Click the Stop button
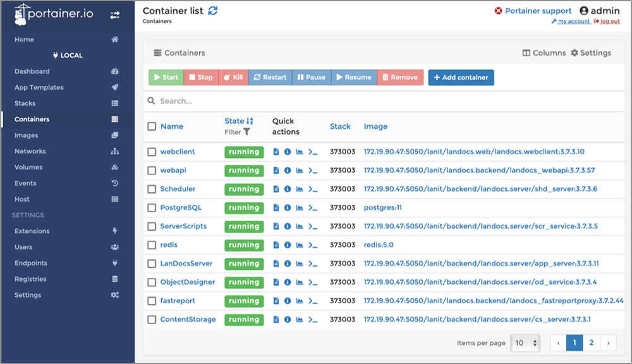Screen dimensions: 632x364 coord(201,77)
